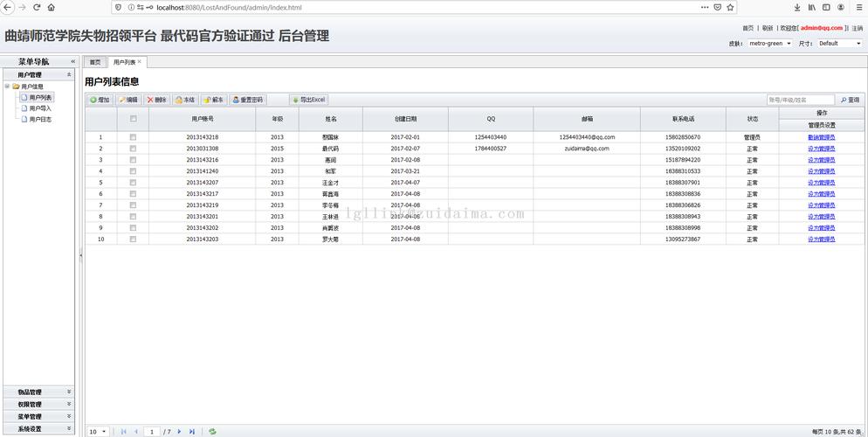Open the Firefox account icon

(x=841, y=7)
